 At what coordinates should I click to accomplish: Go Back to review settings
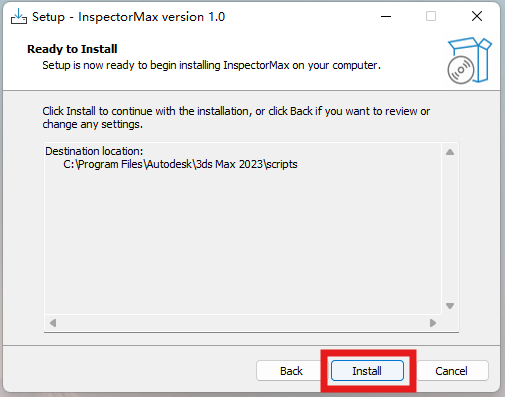(x=291, y=370)
